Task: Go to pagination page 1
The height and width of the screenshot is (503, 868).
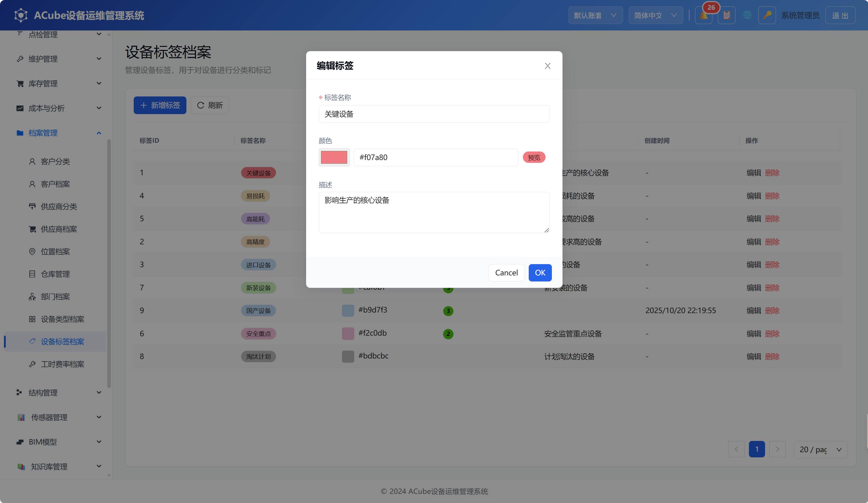Action: (757, 449)
